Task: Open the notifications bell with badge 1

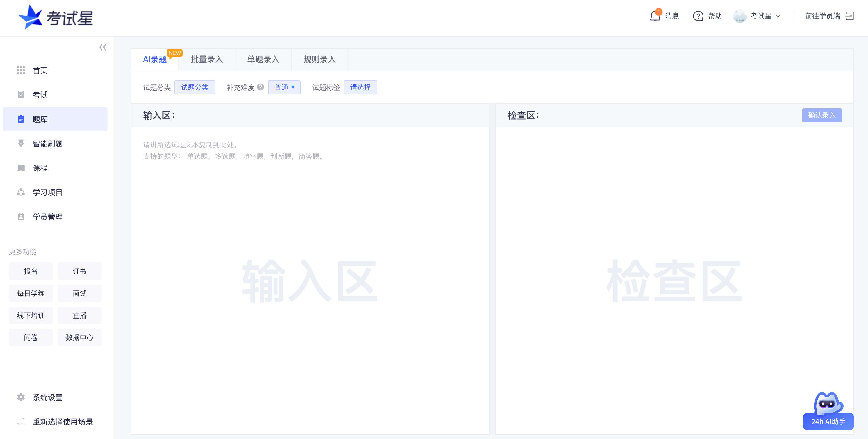Action: click(655, 16)
